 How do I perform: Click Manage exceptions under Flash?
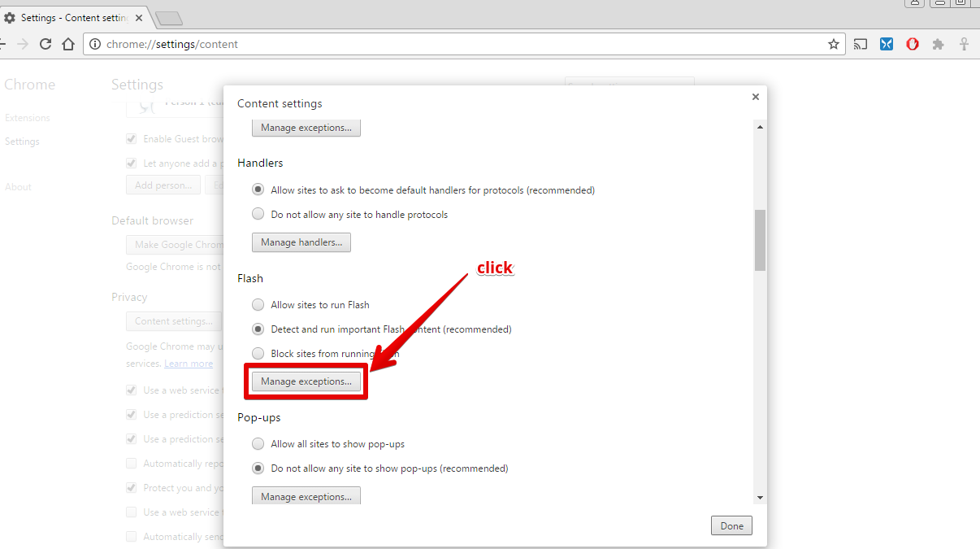(x=306, y=381)
